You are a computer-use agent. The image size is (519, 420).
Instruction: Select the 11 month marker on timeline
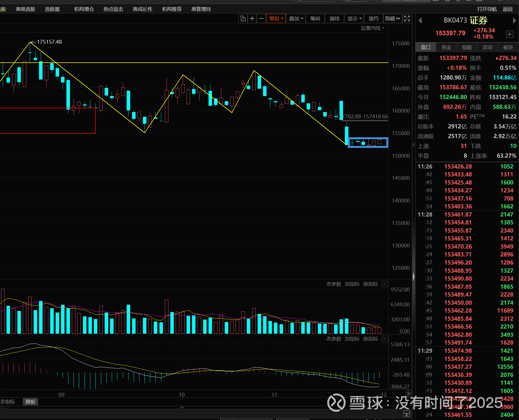[x=274, y=395]
